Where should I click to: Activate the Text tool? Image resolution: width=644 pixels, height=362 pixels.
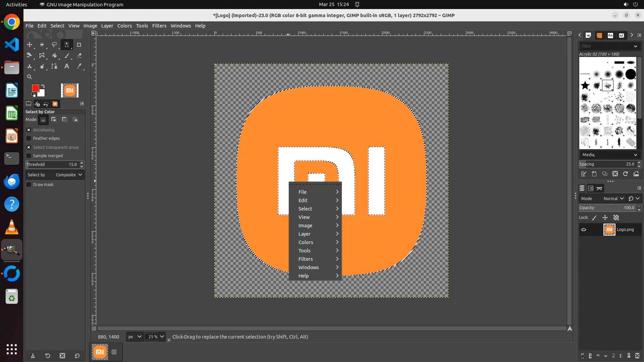(67, 66)
